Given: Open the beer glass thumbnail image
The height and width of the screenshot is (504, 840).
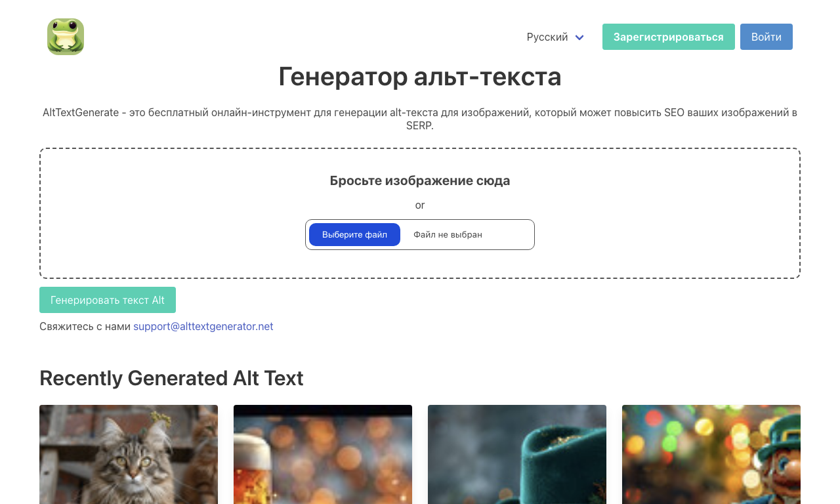Looking at the screenshot, I should coord(323,454).
